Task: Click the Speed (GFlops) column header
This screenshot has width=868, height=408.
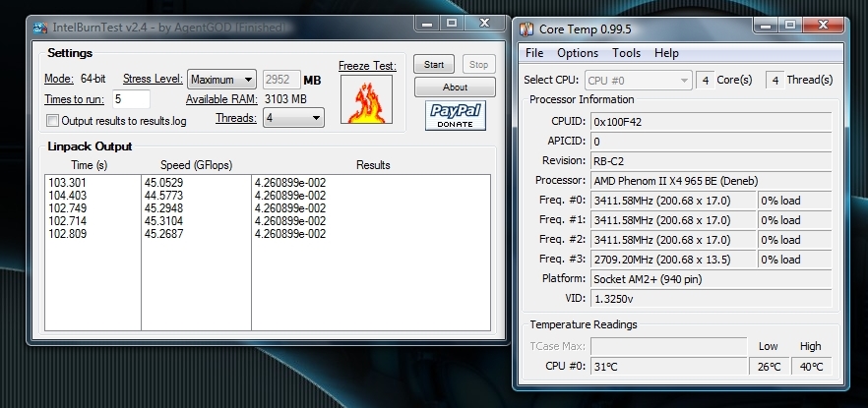Action: (196, 165)
